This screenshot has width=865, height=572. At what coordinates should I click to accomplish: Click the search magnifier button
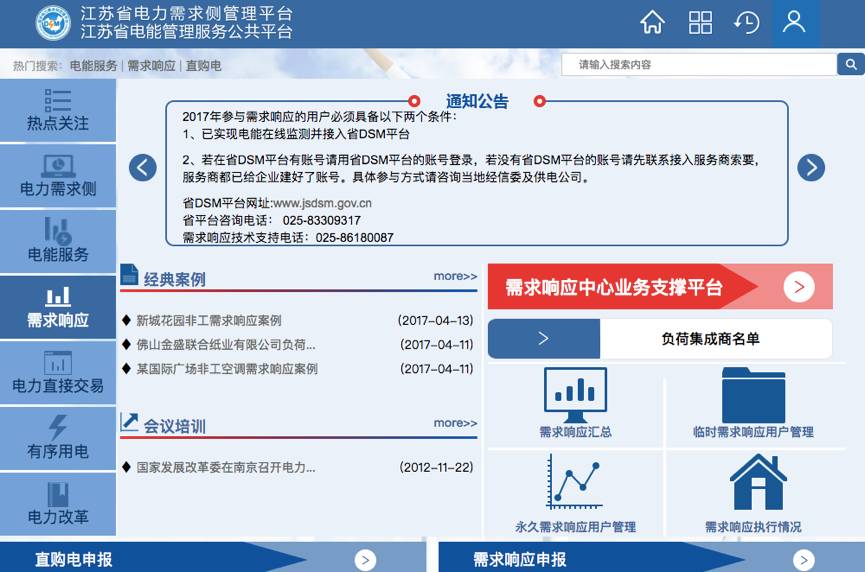coord(850,65)
